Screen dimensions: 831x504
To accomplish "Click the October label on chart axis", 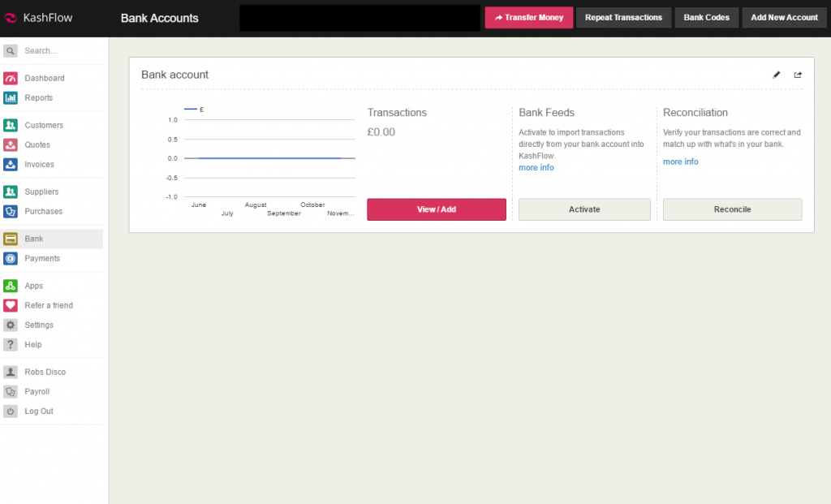I will coord(312,205).
